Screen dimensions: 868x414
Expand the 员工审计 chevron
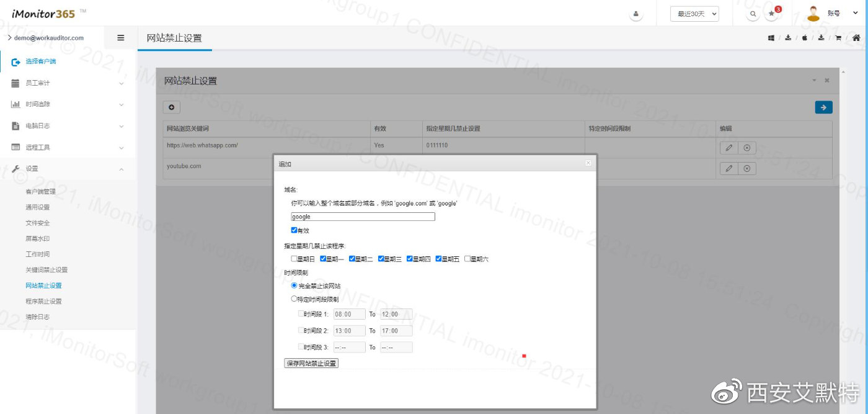122,83
